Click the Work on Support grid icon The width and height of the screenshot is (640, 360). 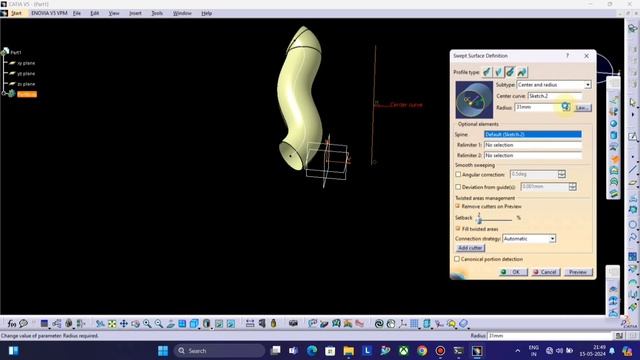click(414, 324)
